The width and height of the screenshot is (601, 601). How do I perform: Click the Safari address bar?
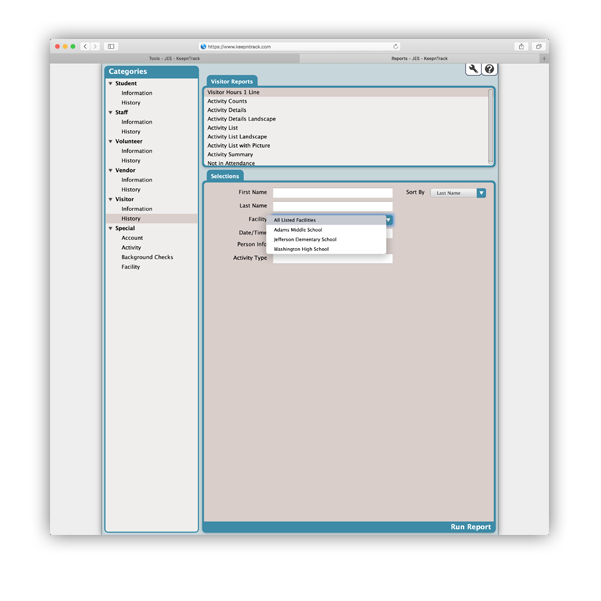[299, 46]
